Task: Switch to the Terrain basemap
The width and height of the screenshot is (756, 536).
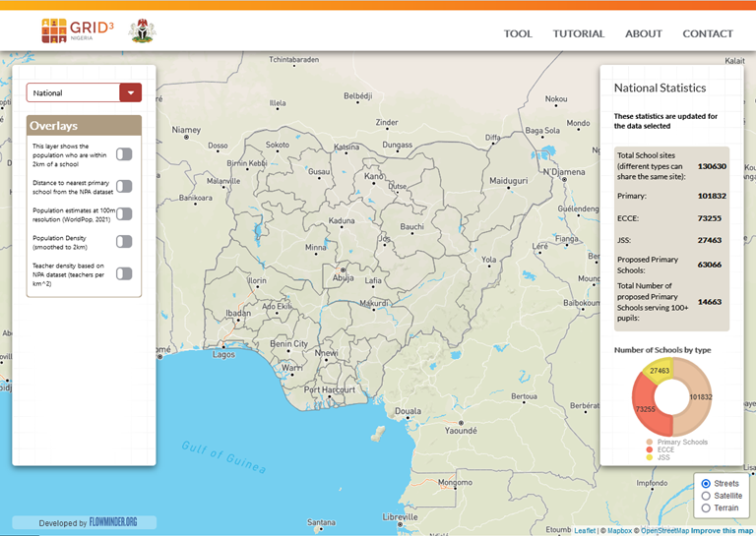Action: [x=706, y=507]
